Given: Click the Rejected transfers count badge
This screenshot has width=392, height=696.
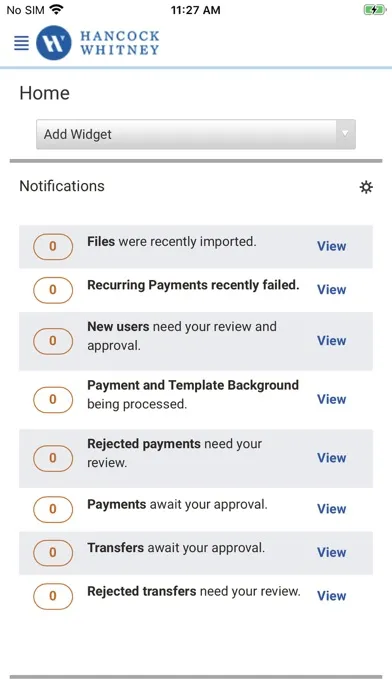Looking at the screenshot, I should 53,596.
